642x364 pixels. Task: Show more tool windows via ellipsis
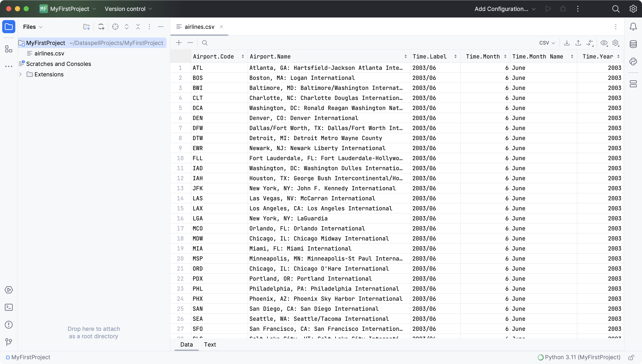(9, 66)
